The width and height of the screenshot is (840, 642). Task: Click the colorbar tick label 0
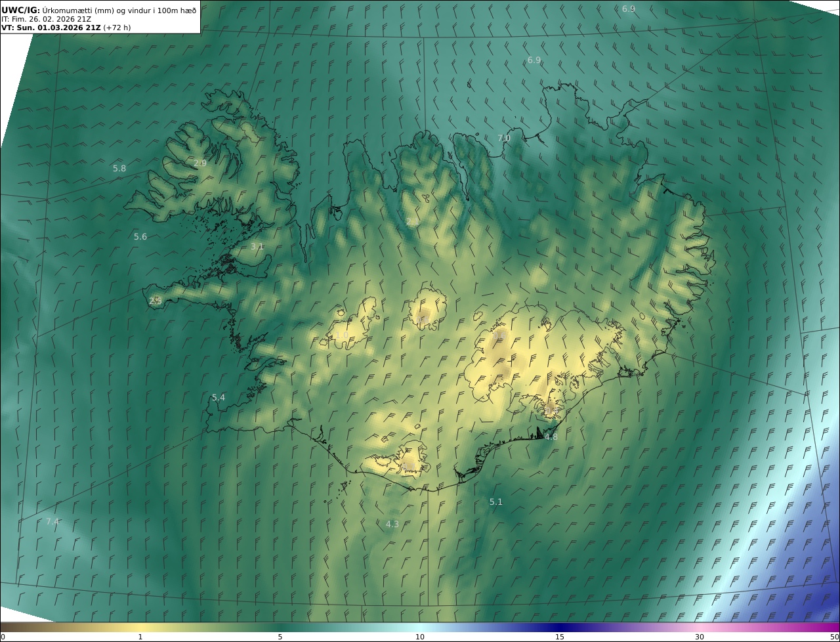3,637
